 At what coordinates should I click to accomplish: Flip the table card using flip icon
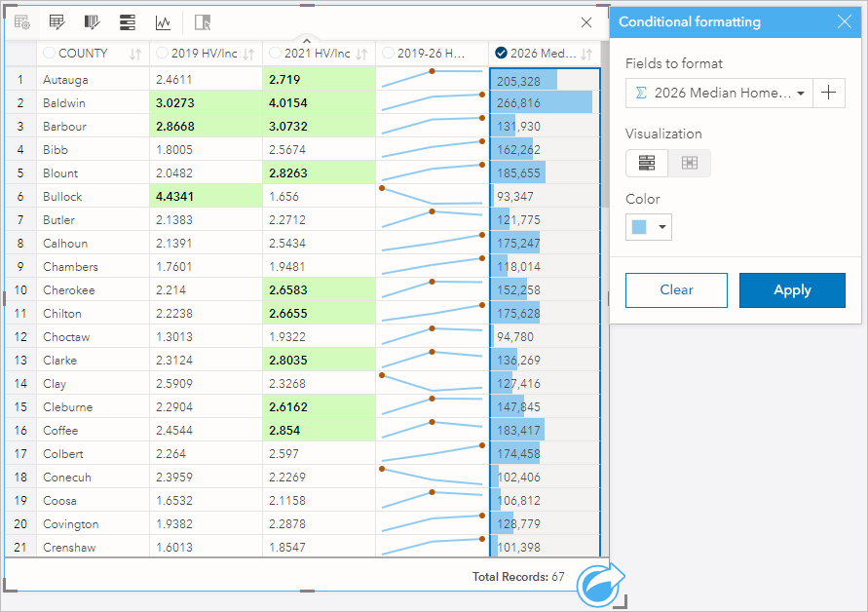coord(201,21)
